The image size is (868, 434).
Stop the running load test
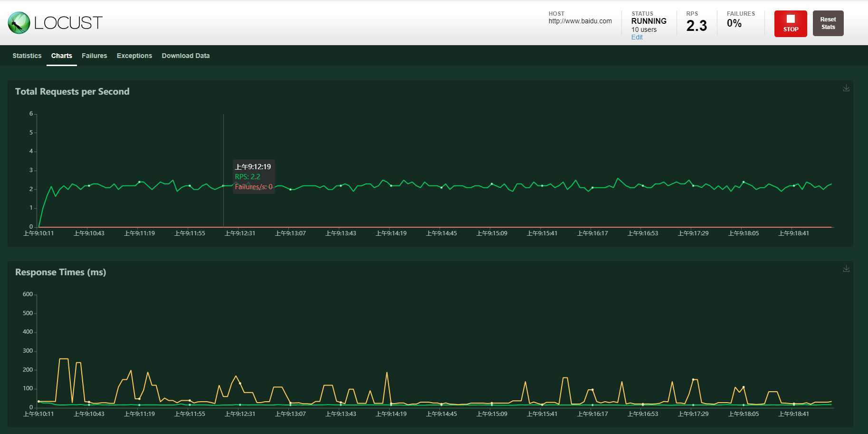point(791,23)
